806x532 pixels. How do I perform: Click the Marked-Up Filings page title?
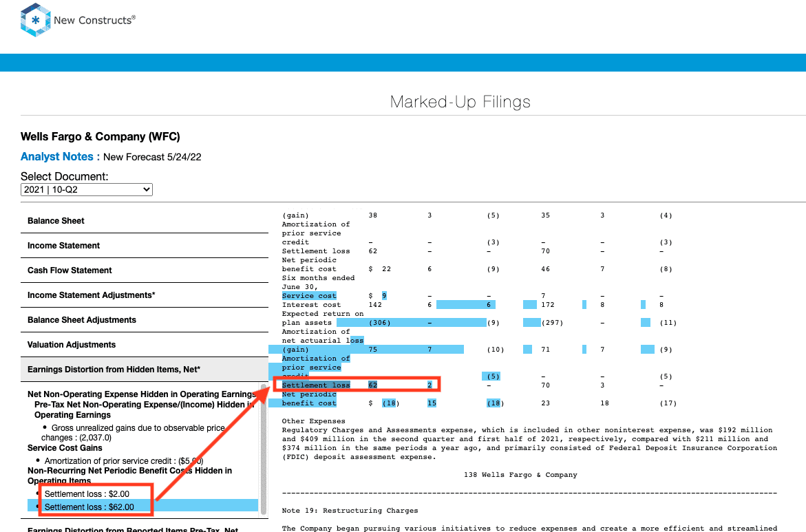pyautogui.click(x=460, y=102)
